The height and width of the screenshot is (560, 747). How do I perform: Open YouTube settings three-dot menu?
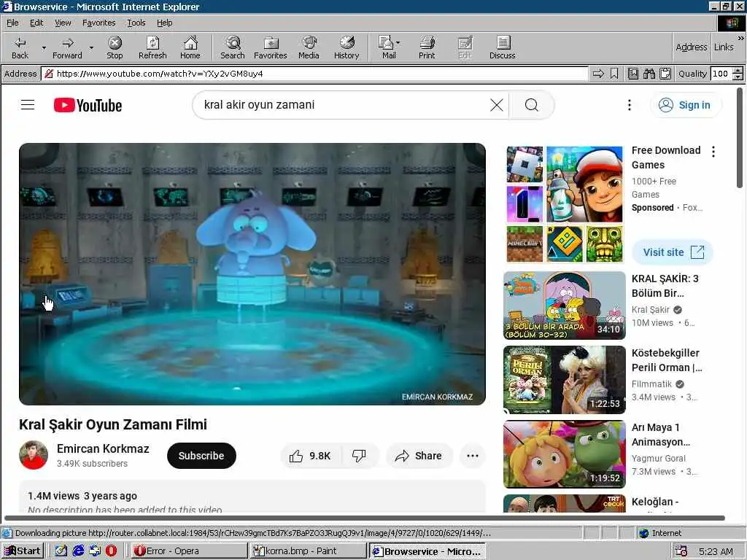630,105
